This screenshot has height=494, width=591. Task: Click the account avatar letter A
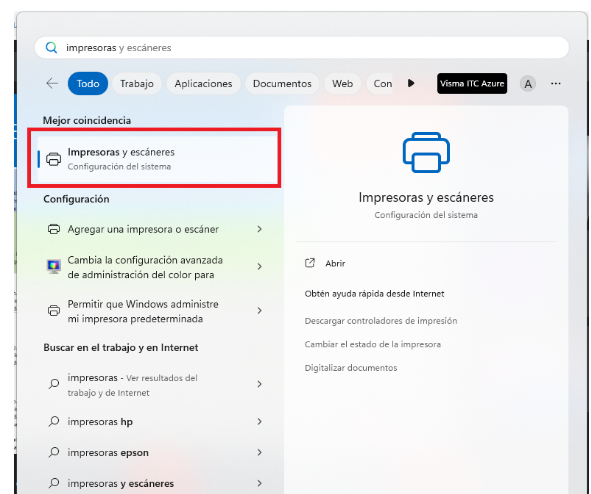tap(528, 84)
